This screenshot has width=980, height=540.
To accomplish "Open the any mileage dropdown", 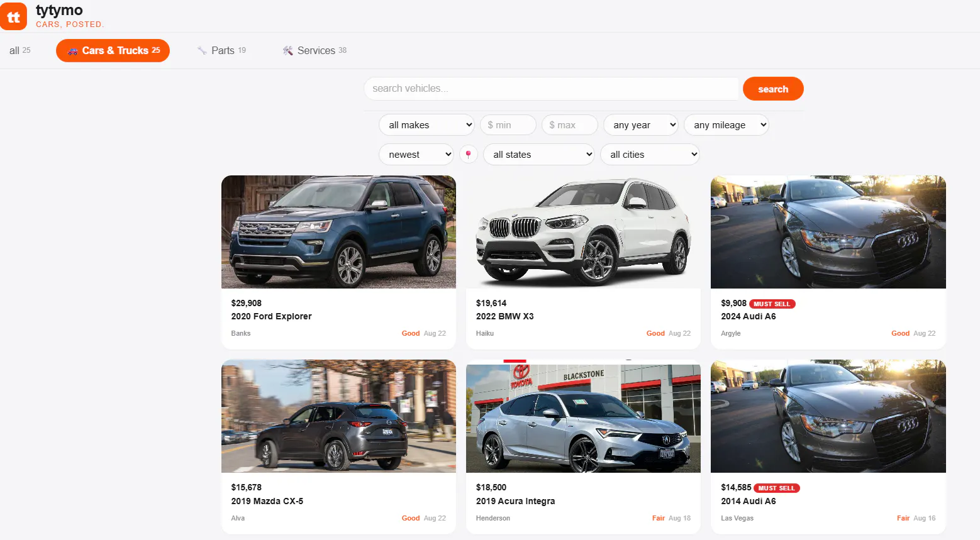I will (727, 124).
